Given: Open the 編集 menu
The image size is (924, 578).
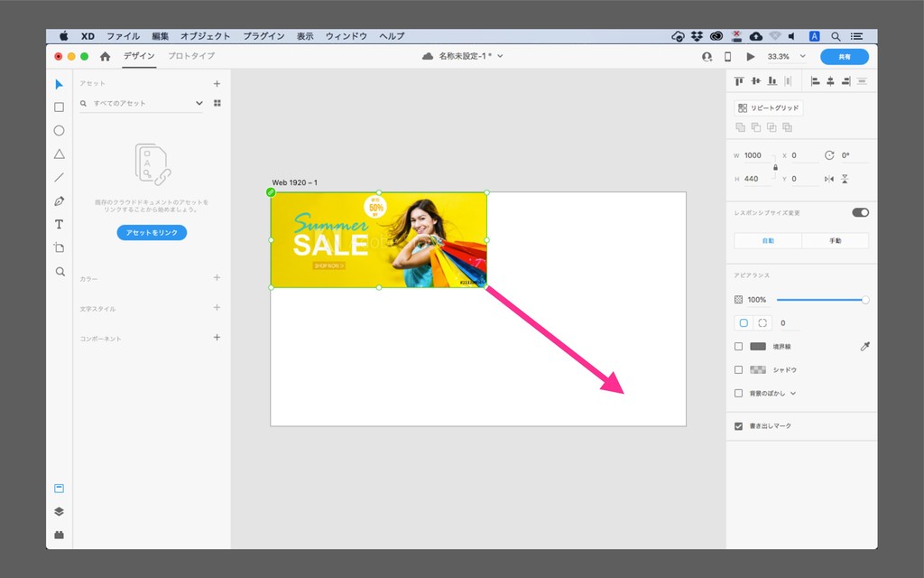Looking at the screenshot, I should tap(161, 36).
